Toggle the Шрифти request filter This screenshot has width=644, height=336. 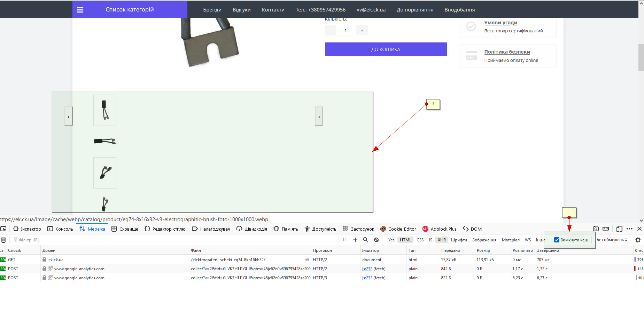459,240
